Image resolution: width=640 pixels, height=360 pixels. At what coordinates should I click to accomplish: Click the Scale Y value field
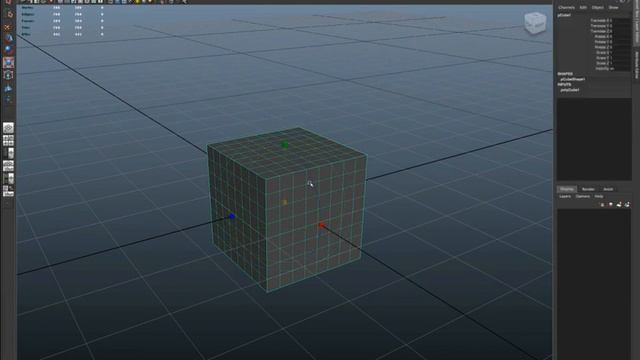pos(621,58)
